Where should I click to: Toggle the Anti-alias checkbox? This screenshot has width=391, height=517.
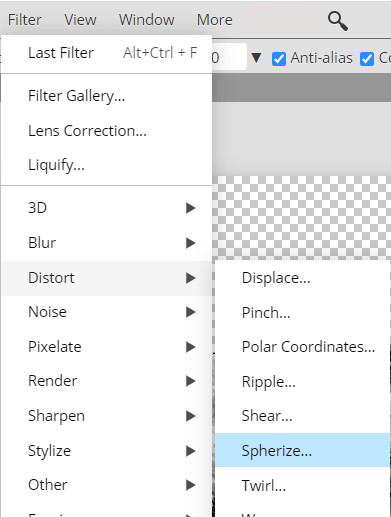(x=279, y=59)
